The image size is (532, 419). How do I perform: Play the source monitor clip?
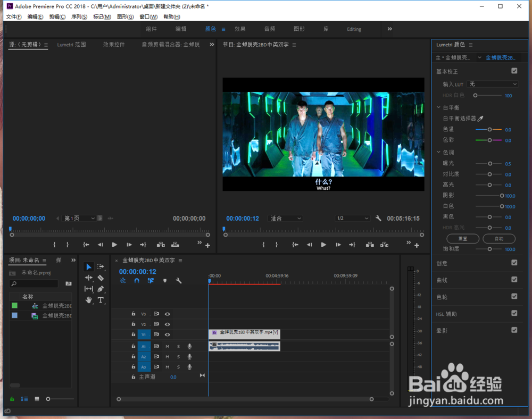pyautogui.click(x=114, y=245)
